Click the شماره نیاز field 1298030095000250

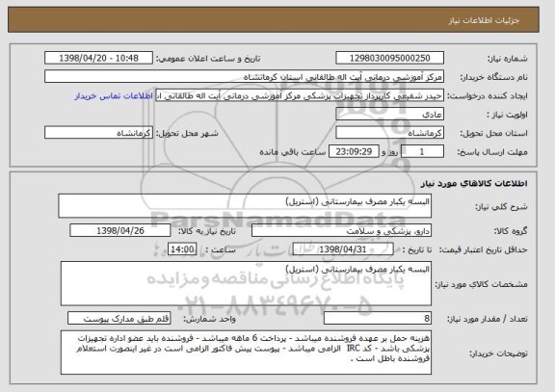tap(389, 58)
